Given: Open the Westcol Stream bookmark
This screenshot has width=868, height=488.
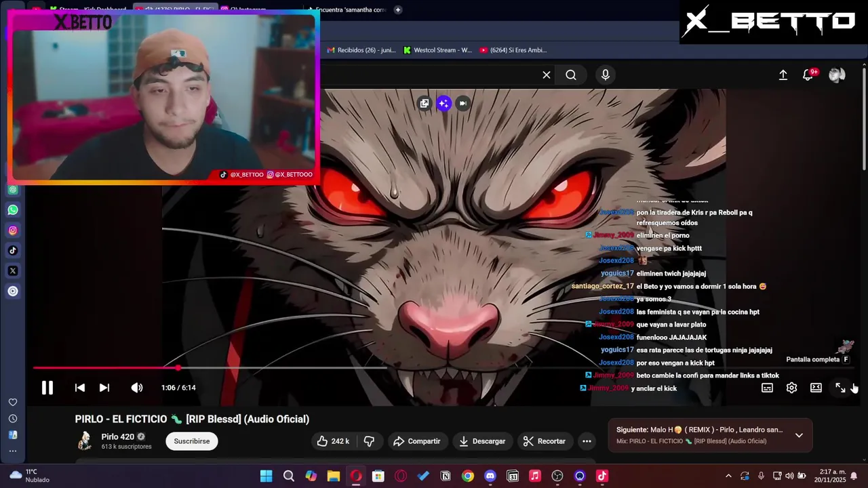Looking at the screenshot, I should coord(437,50).
